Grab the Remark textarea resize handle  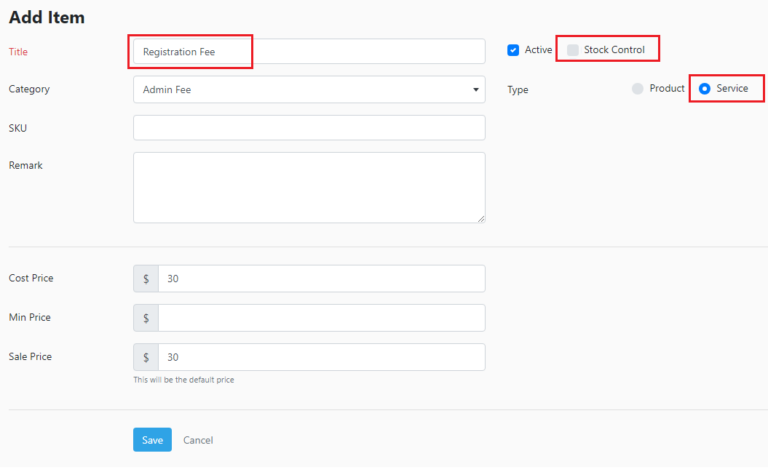pyautogui.click(x=481, y=219)
